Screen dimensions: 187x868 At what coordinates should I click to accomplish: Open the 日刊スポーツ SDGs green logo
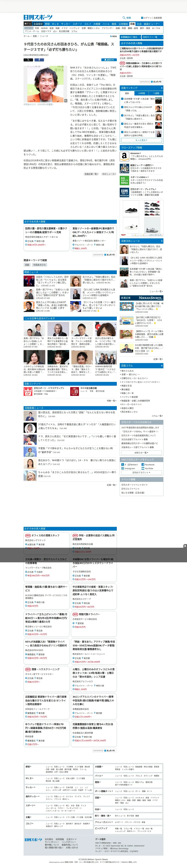124,180
